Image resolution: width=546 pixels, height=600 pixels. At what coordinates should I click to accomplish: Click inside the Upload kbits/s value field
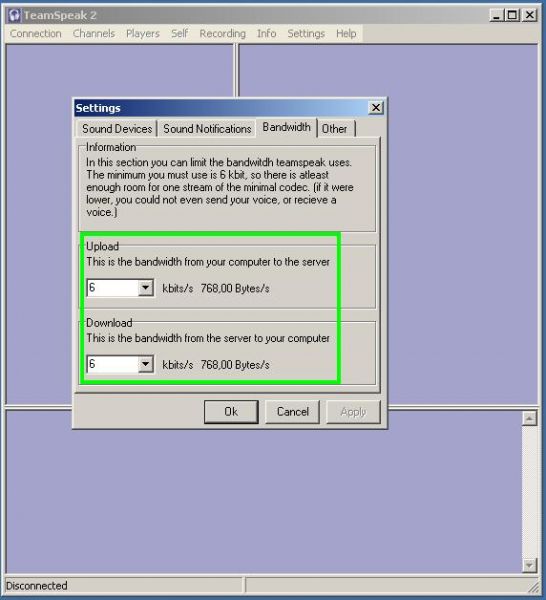[x=112, y=288]
